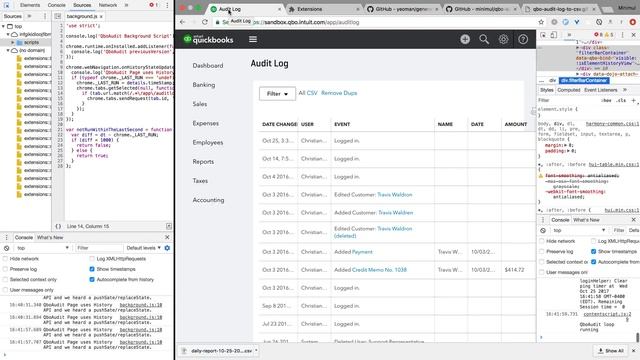The image size is (640, 360).
Task: Open the Credit Memo No. 1038 link
Action: click(x=379, y=270)
